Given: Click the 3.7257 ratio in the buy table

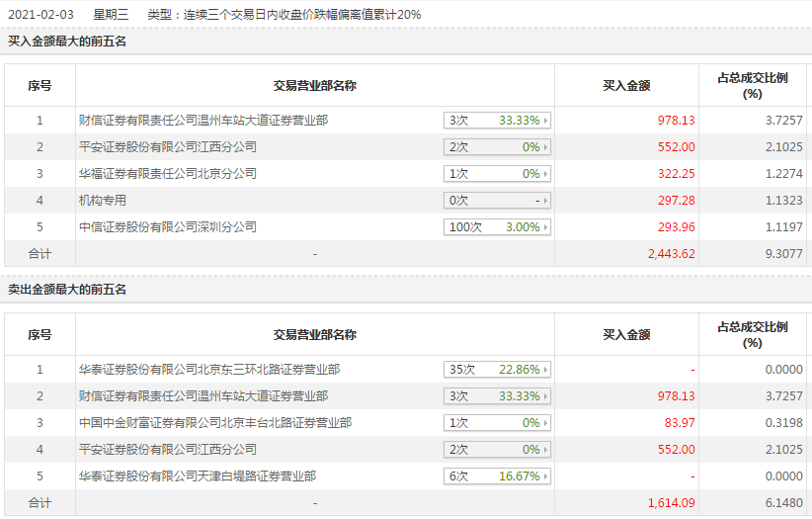Looking at the screenshot, I should tap(784, 121).
